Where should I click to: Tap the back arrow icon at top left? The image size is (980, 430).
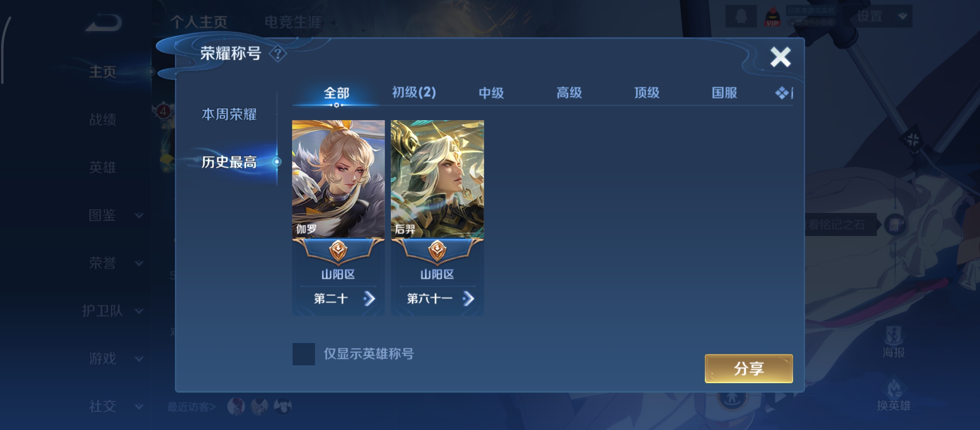click(104, 22)
